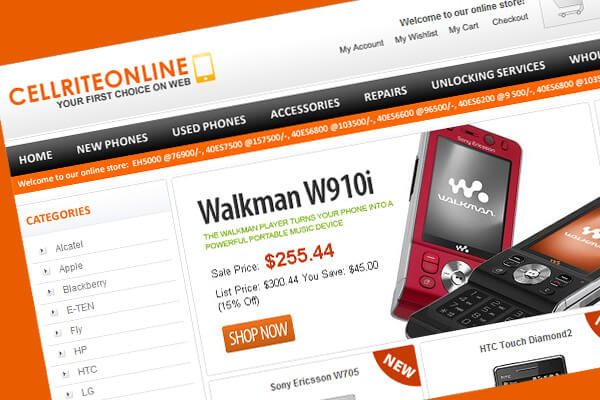Go to the ACCESSORIES menu
The width and height of the screenshot is (600, 400).
pyautogui.click(x=305, y=108)
